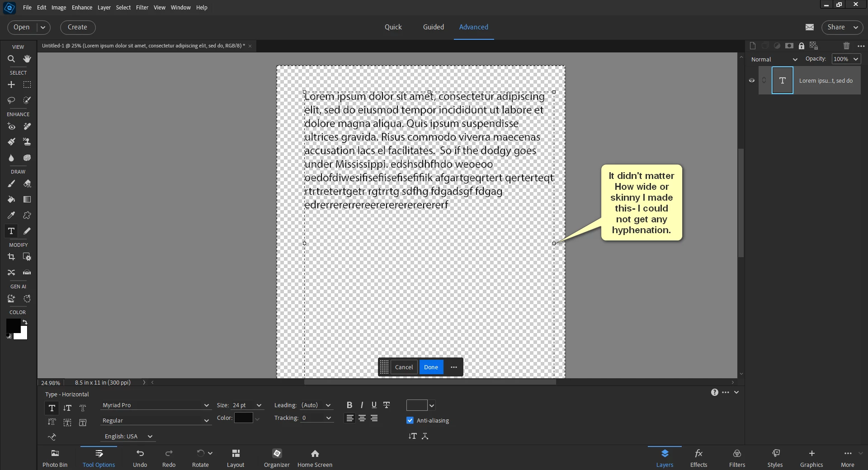Set text alignment to center
868x470 pixels.
click(362, 418)
